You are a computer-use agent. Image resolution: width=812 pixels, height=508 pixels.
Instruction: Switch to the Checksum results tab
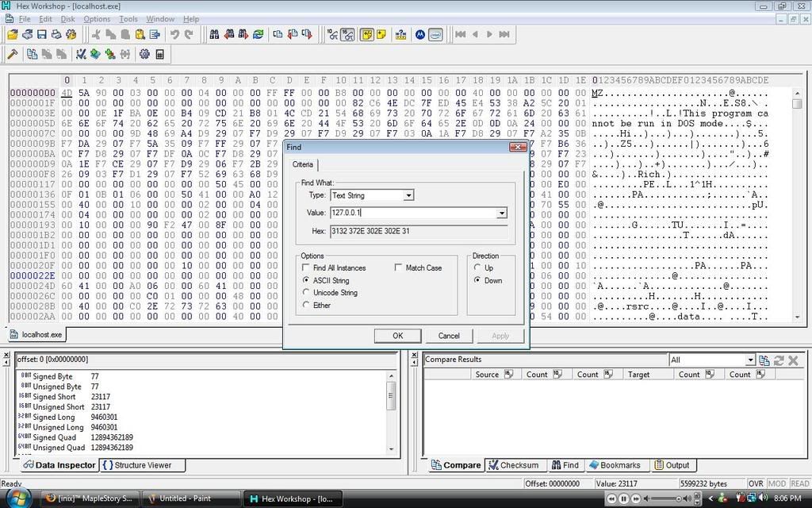point(514,465)
